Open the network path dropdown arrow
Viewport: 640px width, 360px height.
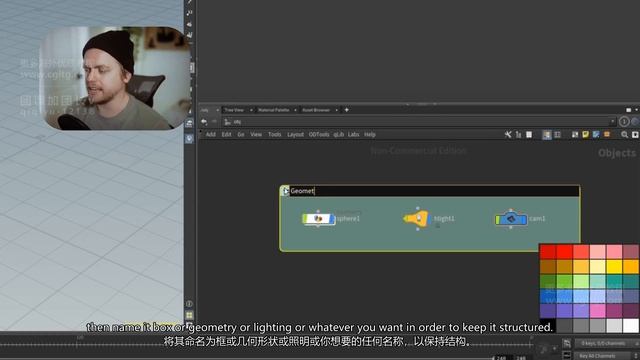point(612,122)
